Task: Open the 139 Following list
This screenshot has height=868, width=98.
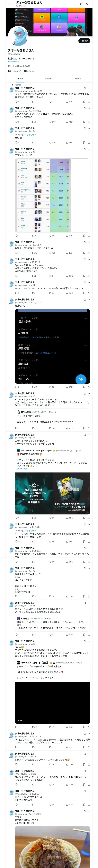Action: pyautogui.click(x=14, y=71)
